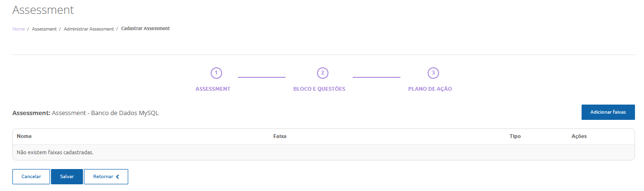
Task: Click the Faixa column header
Action: 280,137
